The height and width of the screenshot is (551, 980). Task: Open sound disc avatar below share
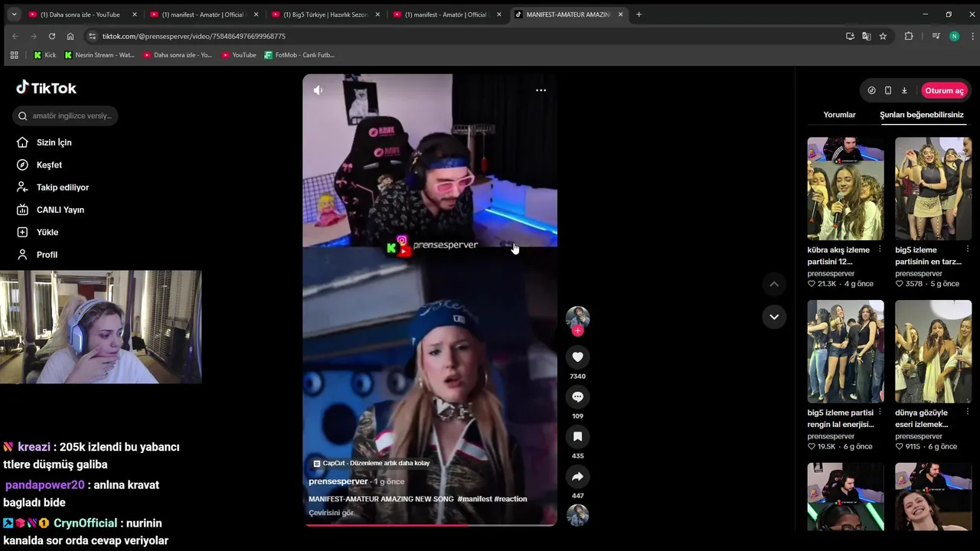(x=577, y=515)
